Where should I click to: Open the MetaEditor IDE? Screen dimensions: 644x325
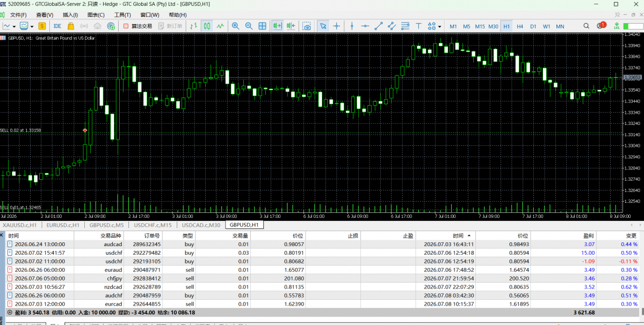(x=57, y=26)
